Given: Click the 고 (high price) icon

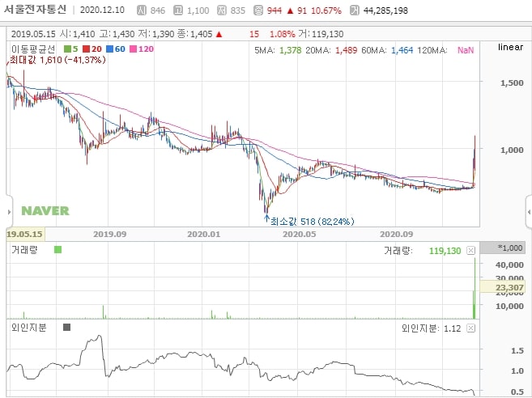Looking at the screenshot, I should coord(178,11).
